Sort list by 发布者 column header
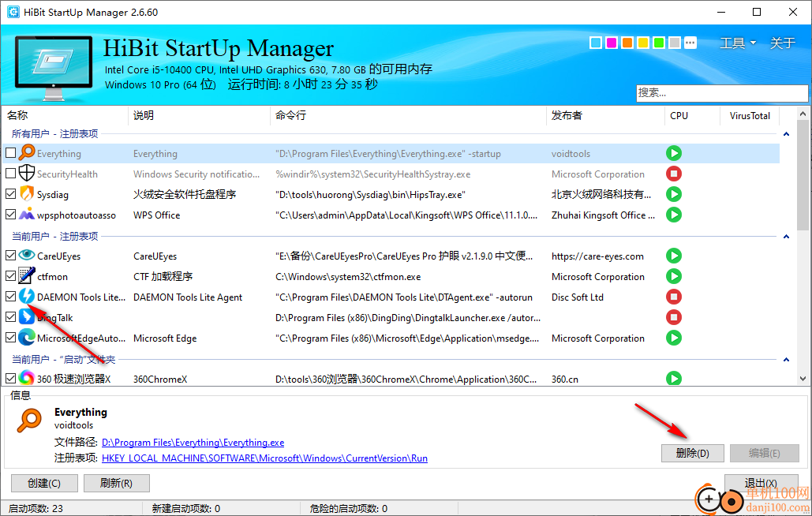 point(605,115)
